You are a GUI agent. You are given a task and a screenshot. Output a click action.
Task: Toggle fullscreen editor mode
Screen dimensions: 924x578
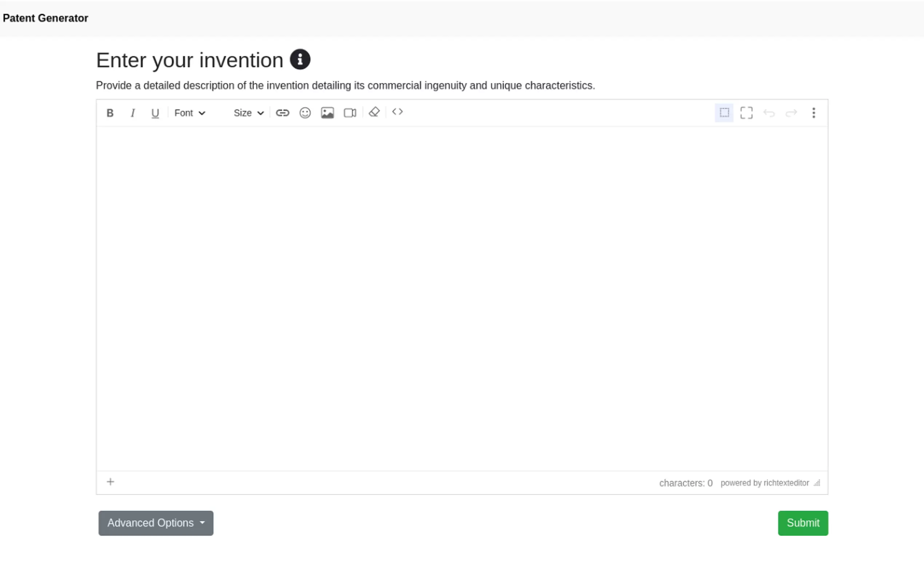pyautogui.click(x=746, y=113)
